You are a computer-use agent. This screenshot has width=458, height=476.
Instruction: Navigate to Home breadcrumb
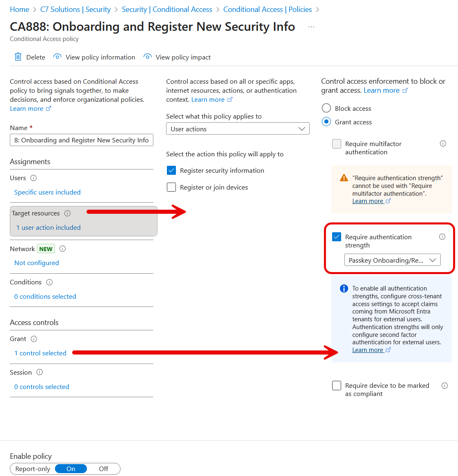[19, 9]
